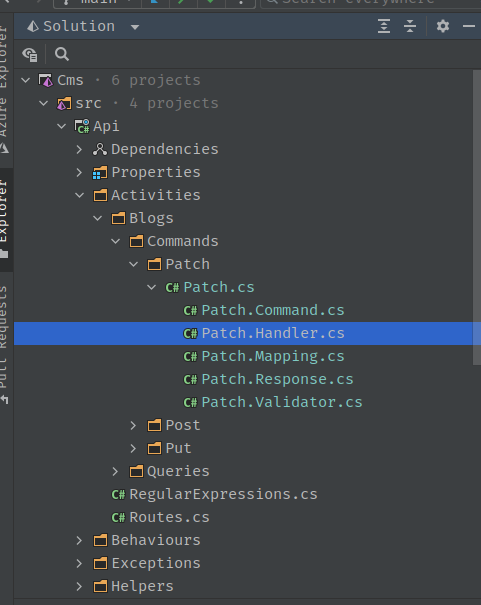This screenshot has width=481, height=605.
Task: Hide the Solution panel with the minimize dash
Action: click(x=469, y=26)
